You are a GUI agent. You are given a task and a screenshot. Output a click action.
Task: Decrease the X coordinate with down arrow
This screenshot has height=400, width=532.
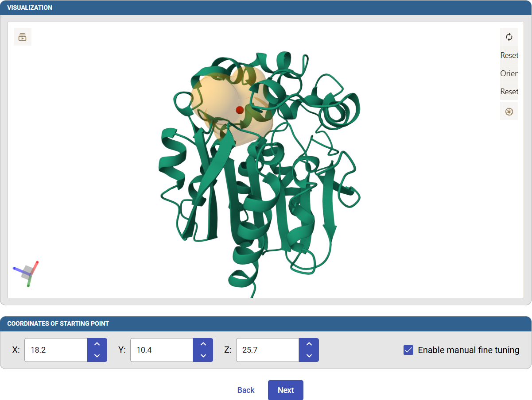(97, 356)
